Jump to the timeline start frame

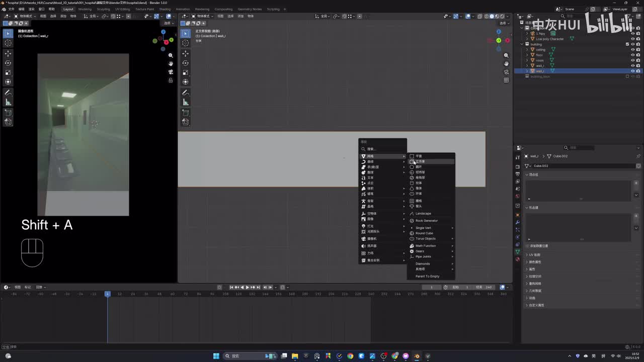(x=231, y=287)
